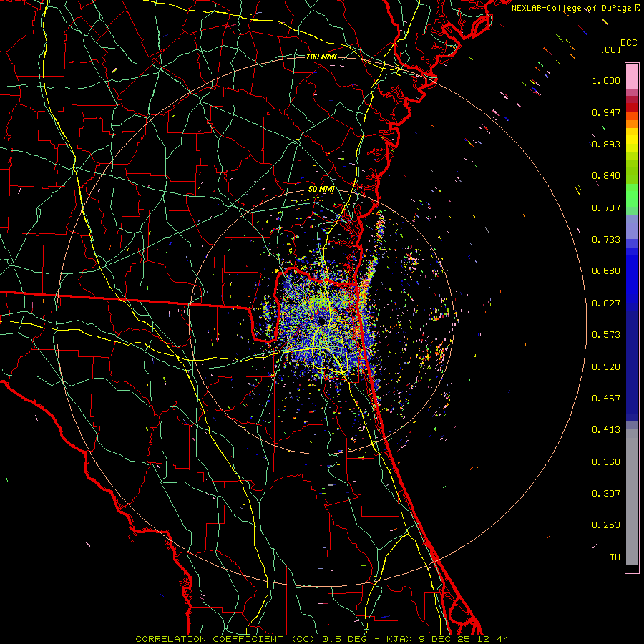Click the 0.893 color scale value
This screenshot has height=644, width=644.
coord(606,144)
